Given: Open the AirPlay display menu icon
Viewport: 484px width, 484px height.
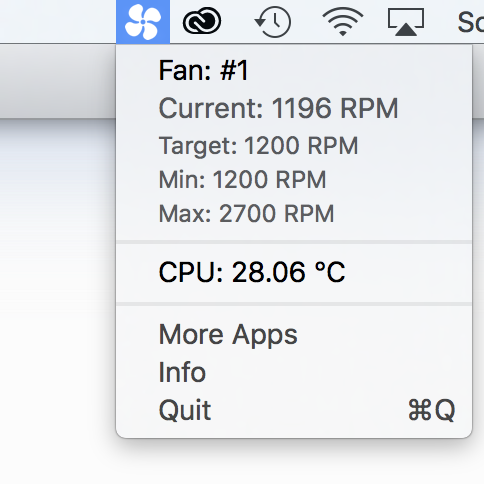Looking at the screenshot, I should point(406,22).
